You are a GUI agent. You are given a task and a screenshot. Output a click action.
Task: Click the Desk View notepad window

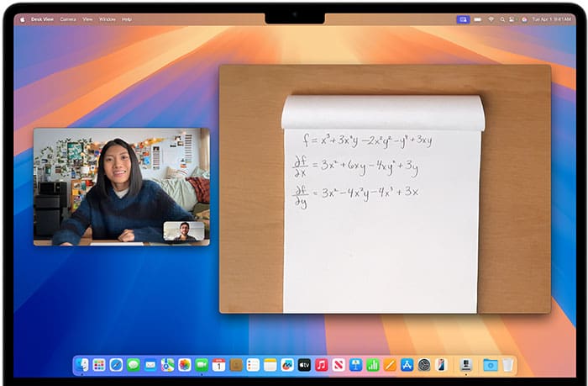tap(385, 189)
